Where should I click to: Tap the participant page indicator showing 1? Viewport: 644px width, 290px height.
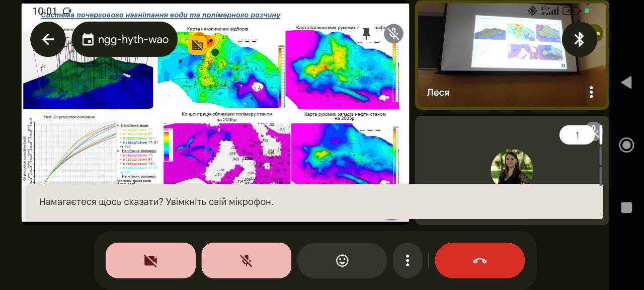coord(577,135)
